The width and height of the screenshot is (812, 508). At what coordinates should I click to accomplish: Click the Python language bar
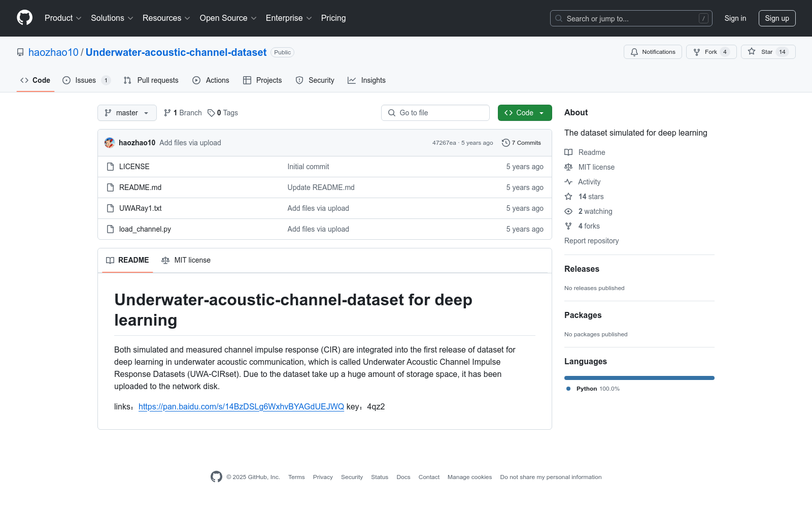tap(639, 378)
